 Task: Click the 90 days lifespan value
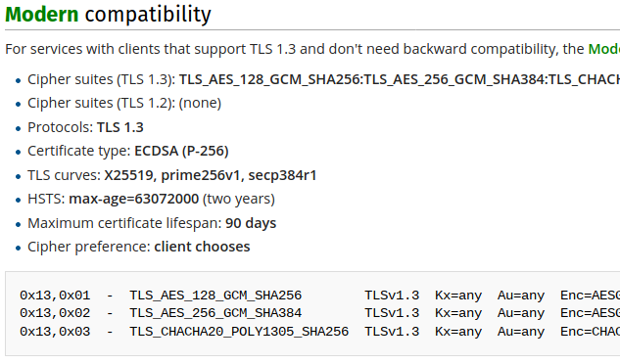(x=251, y=223)
